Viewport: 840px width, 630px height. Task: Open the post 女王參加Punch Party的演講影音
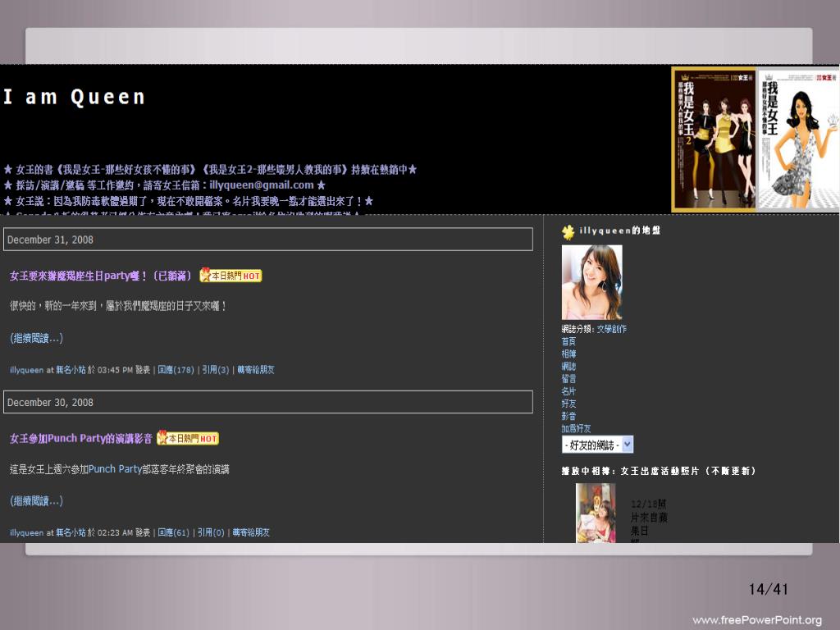tap(81, 438)
